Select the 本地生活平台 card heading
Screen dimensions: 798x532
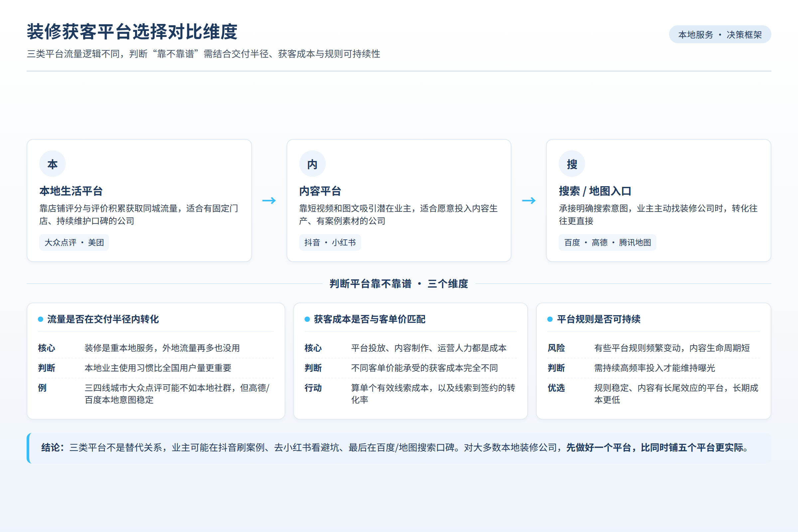point(71,191)
